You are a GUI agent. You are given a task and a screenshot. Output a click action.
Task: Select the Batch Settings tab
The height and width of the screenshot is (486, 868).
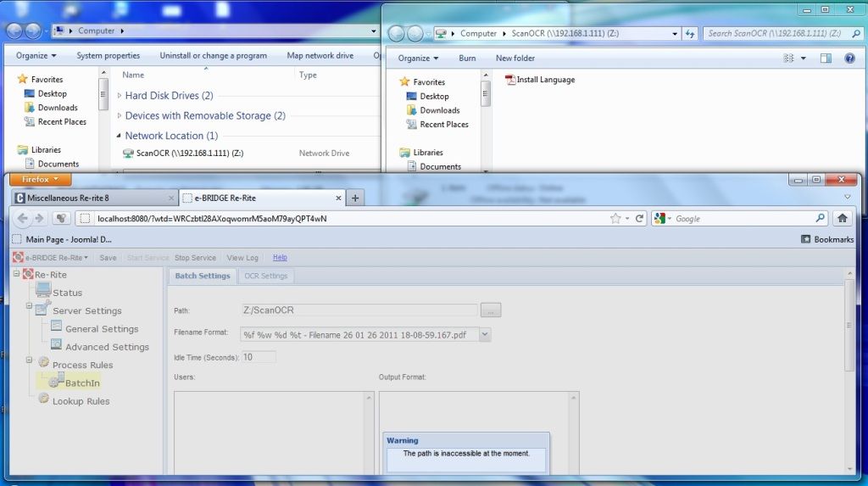pos(202,276)
